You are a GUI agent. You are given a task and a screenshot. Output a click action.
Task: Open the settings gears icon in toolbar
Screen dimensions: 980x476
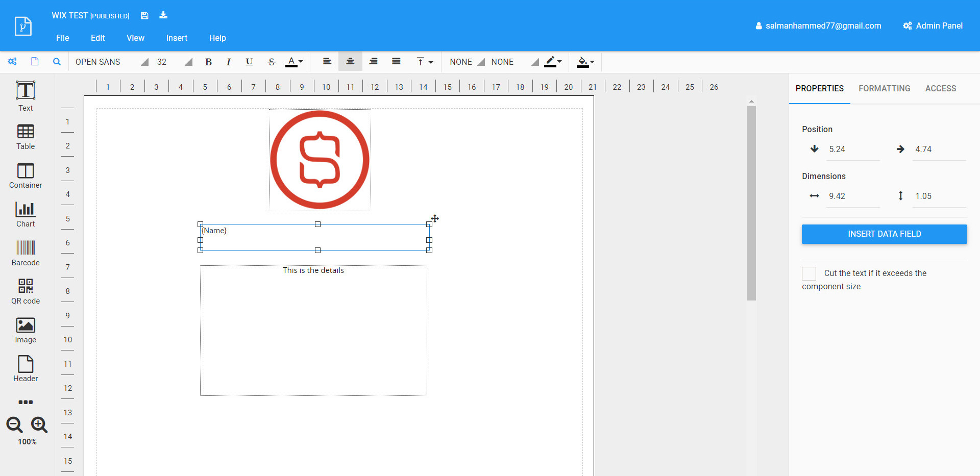click(12, 62)
